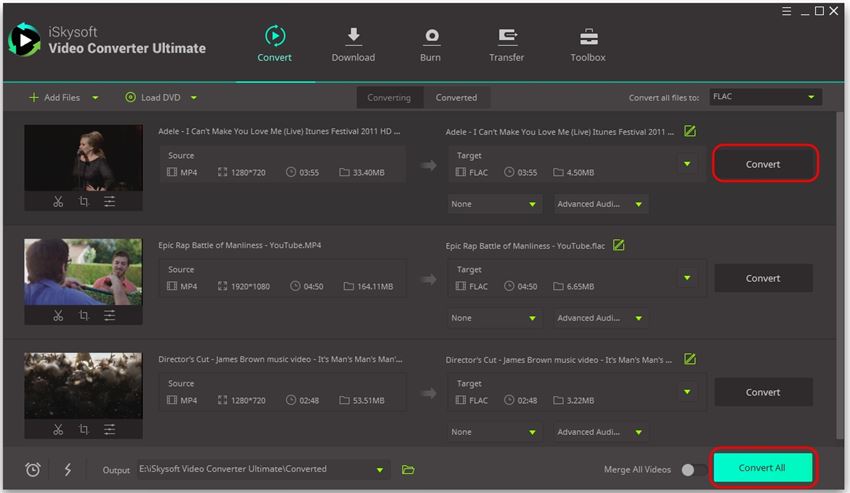Open the output folder icon
The image size is (850, 493).
pos(408,469)
